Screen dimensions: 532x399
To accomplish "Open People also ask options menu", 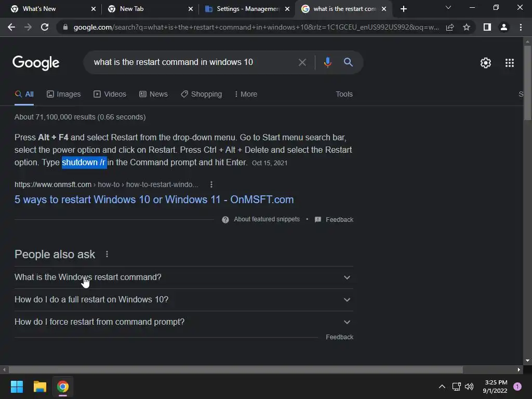I will coord(107,254).
